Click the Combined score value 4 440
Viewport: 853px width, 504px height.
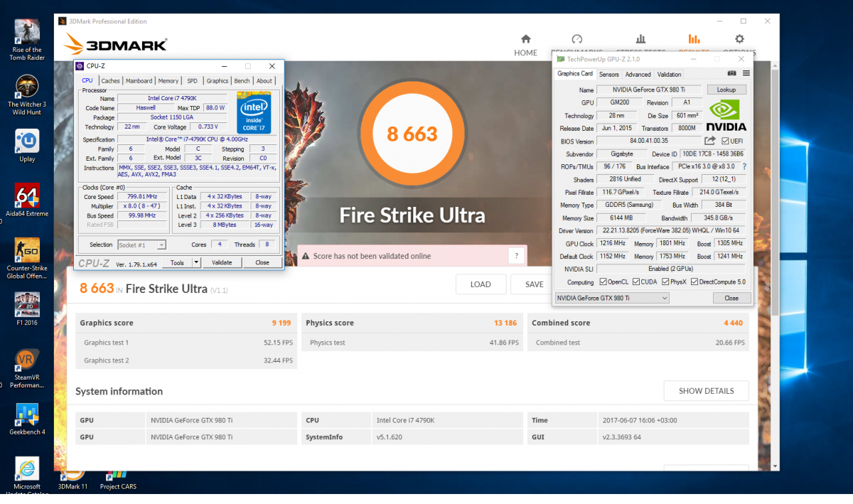point(733,323)
